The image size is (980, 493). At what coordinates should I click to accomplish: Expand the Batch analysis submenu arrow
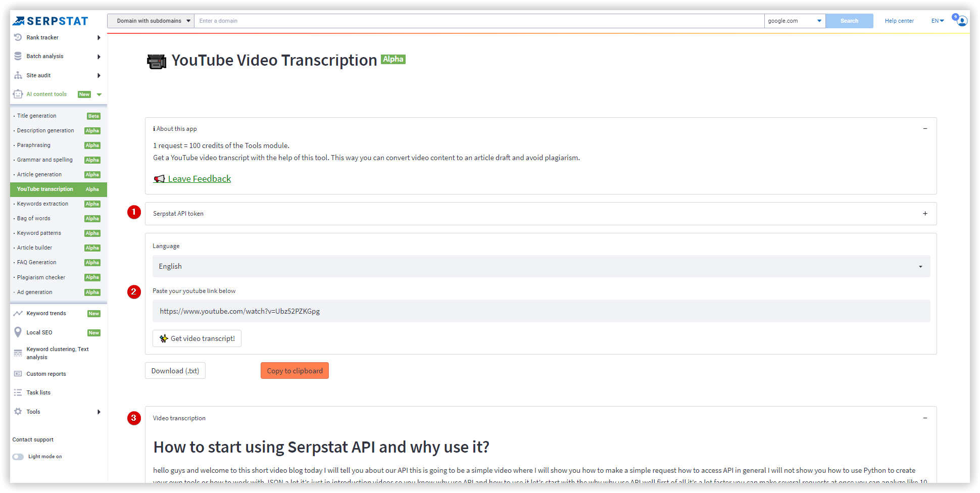(x=99, y=57)
